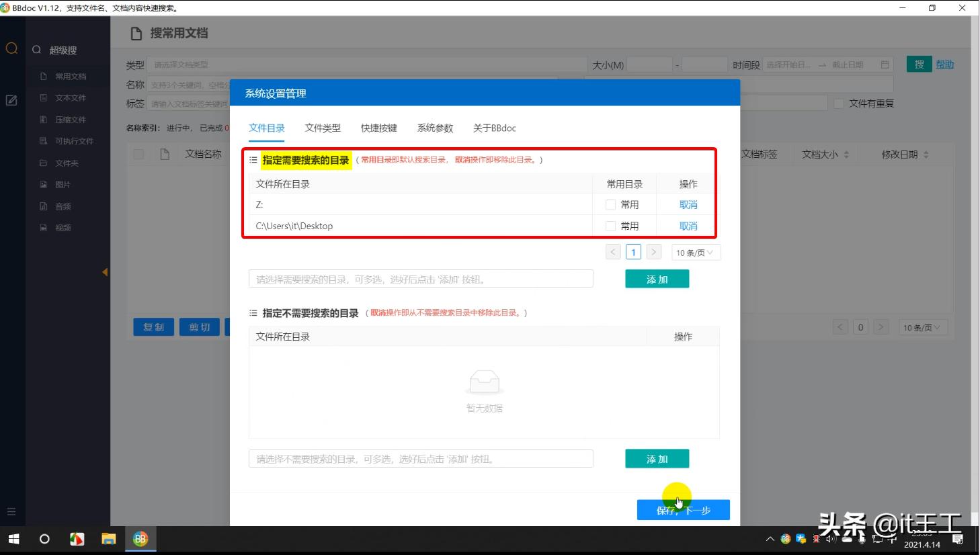This screenshot has height=555, width=980.
Task: Check the 文件有重复 duplicate files checkbox
Action: pyautogui.click(x=838, y=103)
